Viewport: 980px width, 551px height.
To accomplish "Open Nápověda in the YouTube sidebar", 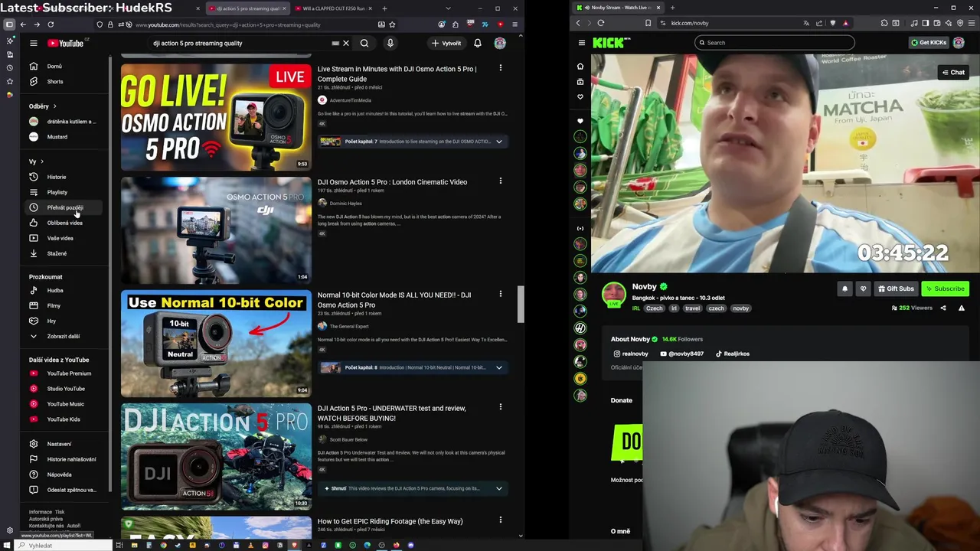I will (x=64, y=474).
